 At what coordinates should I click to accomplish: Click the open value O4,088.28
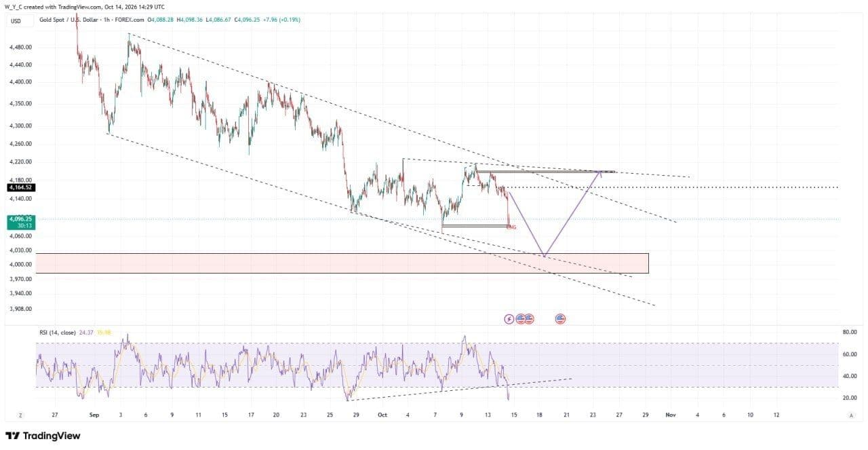click(160, 20)
